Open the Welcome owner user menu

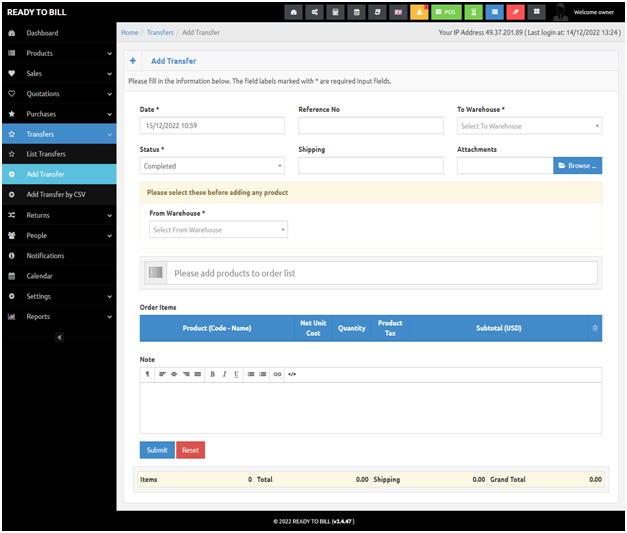point(585,12)
